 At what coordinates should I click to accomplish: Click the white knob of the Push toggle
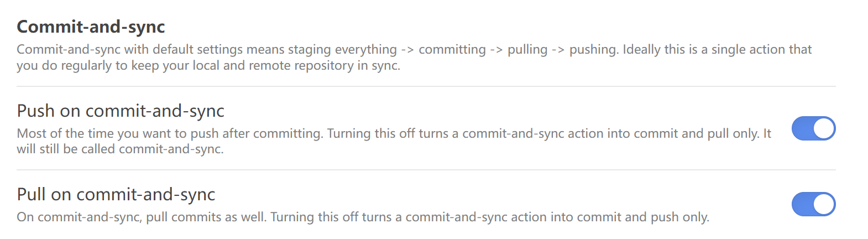(x=824, y=128)
